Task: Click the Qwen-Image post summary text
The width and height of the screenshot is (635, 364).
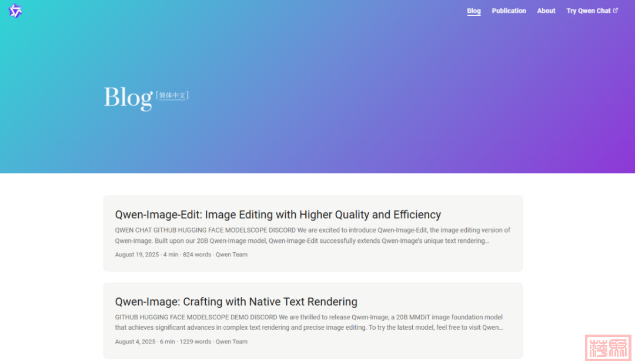Action: [x=309, y=322]
